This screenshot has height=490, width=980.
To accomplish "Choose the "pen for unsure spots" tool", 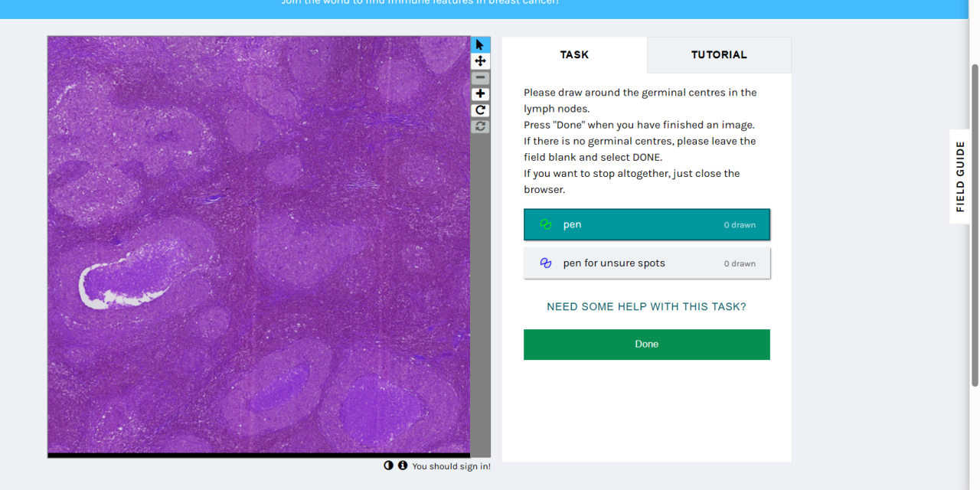I will click(x=647, y=263).
